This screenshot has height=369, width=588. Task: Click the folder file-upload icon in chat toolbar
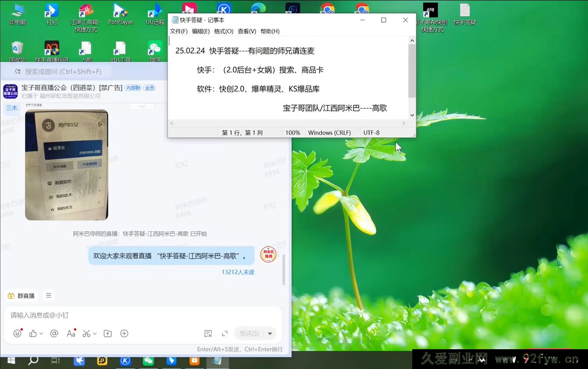pos(107,333)
